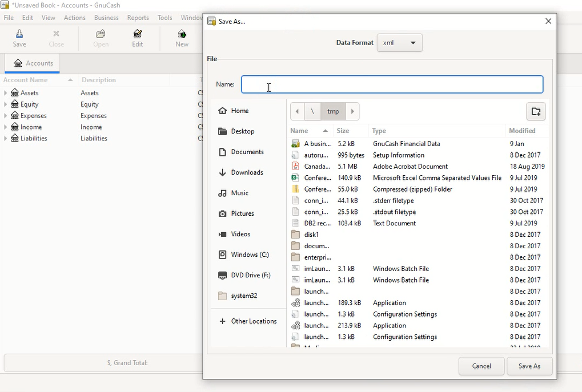The width and height of the screenshot is (582, 392).
Task: Click the Edit account toolbar icon
Action: click(138, 38)
